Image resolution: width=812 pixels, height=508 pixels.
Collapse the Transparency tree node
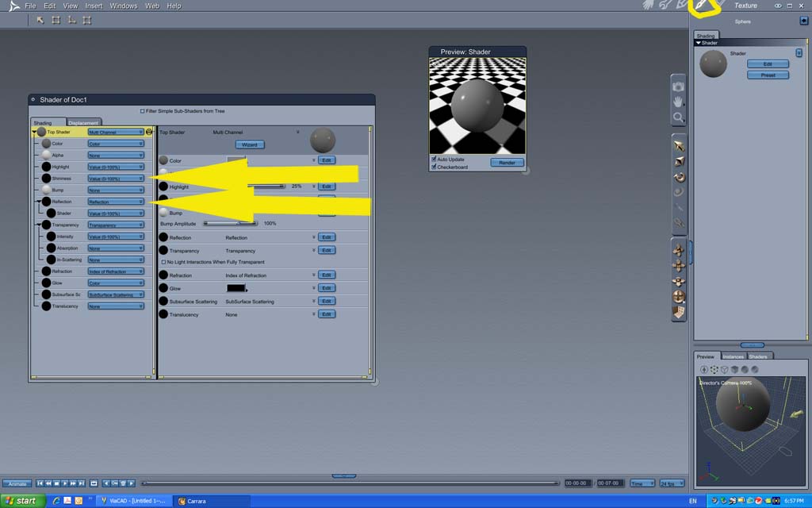pyautogui.click(x=39, y=225)
